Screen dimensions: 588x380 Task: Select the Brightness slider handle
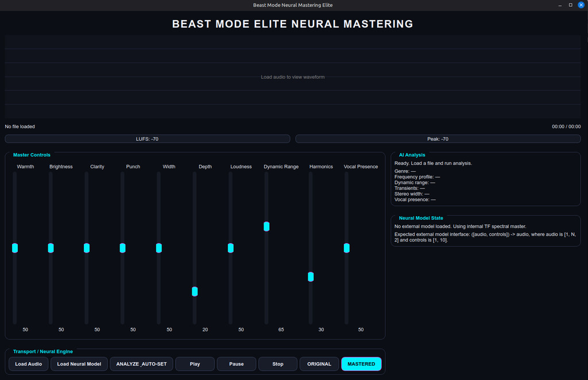pos(51,248)
